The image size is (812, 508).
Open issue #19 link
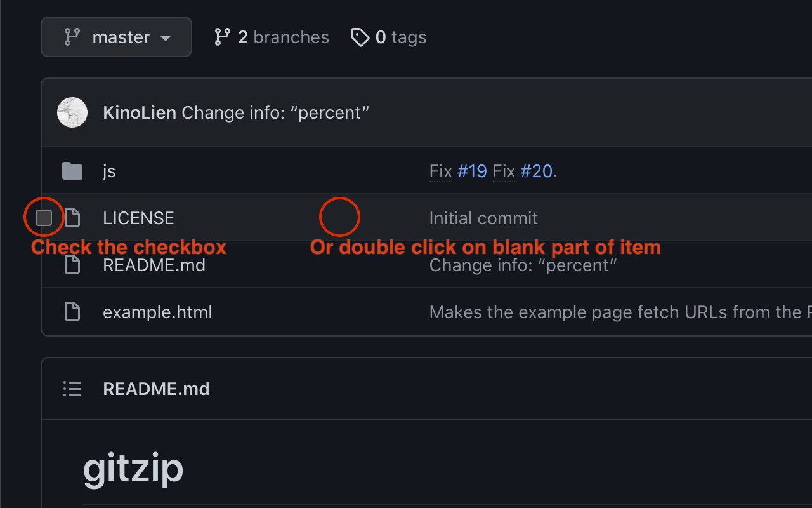coord(472,171)
